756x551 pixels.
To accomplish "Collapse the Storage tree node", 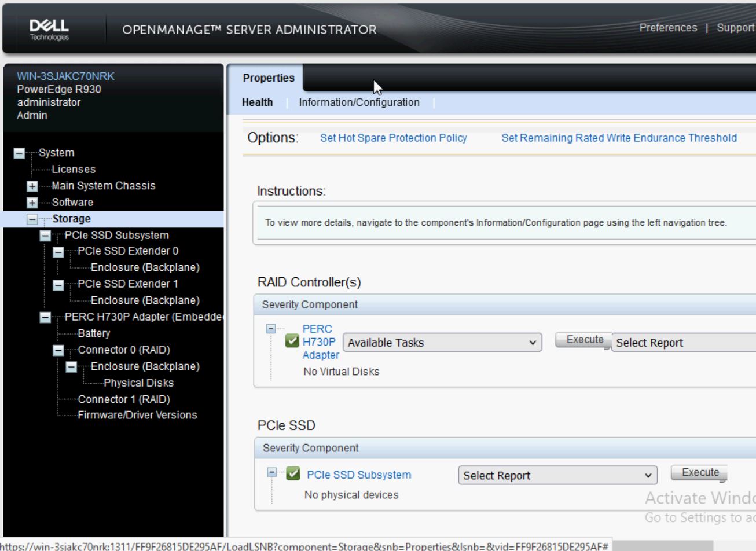I will click(32, 219).
